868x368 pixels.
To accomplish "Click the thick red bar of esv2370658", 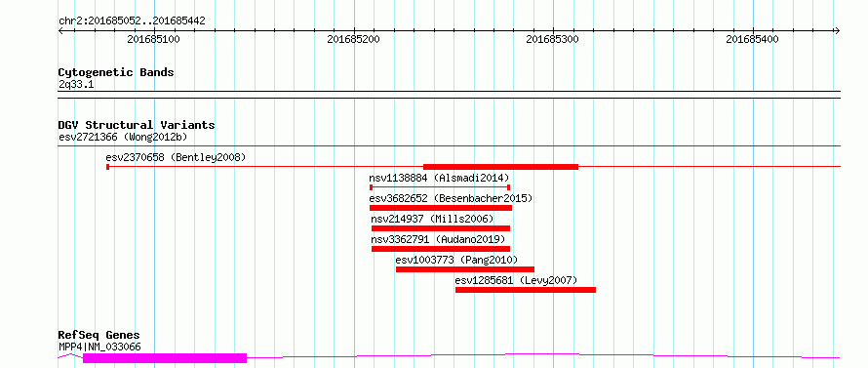I will 500,166.
